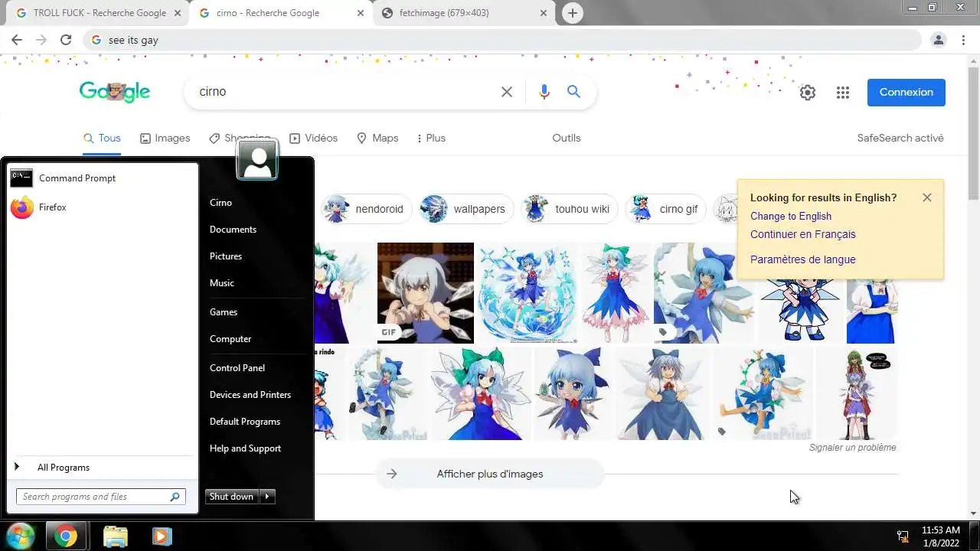
Task: Launch Command Prompt icon in Start menu
Action: (21, 178)
